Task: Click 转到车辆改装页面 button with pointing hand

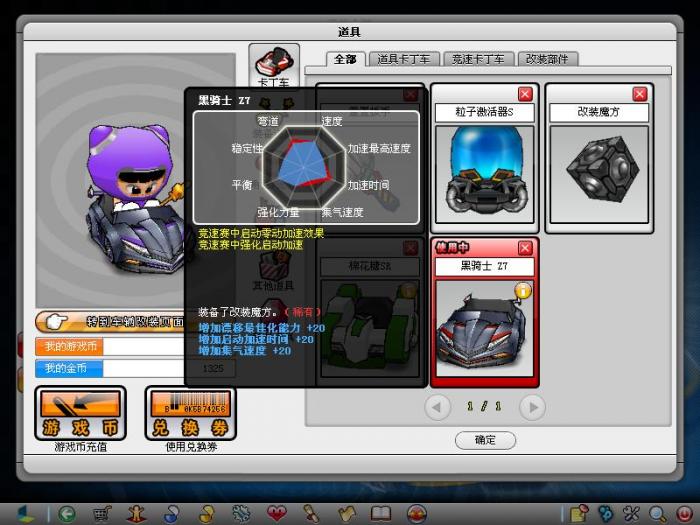Action: click(x=110, y=321)
